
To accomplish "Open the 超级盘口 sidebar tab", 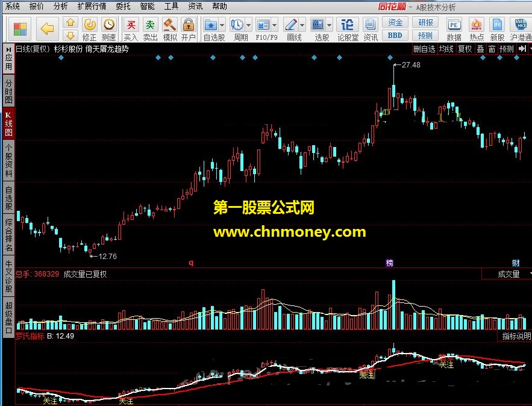I will (x=8, y=317).
